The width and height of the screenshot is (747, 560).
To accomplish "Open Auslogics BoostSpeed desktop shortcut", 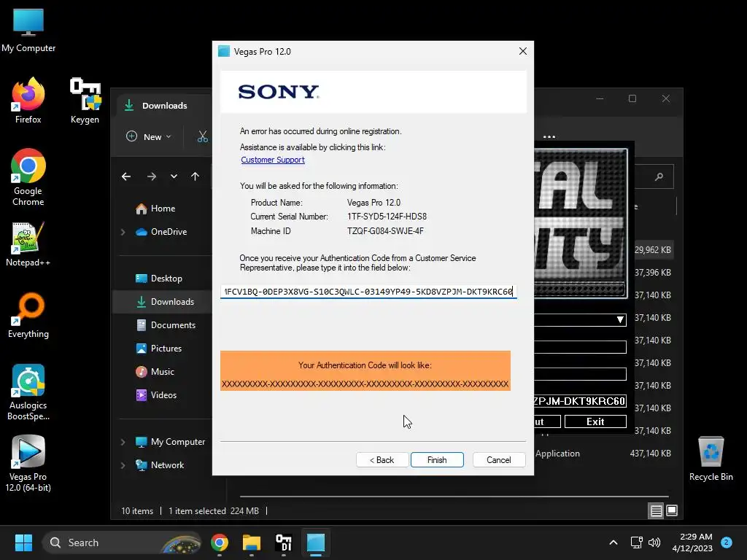I will 28,392.
